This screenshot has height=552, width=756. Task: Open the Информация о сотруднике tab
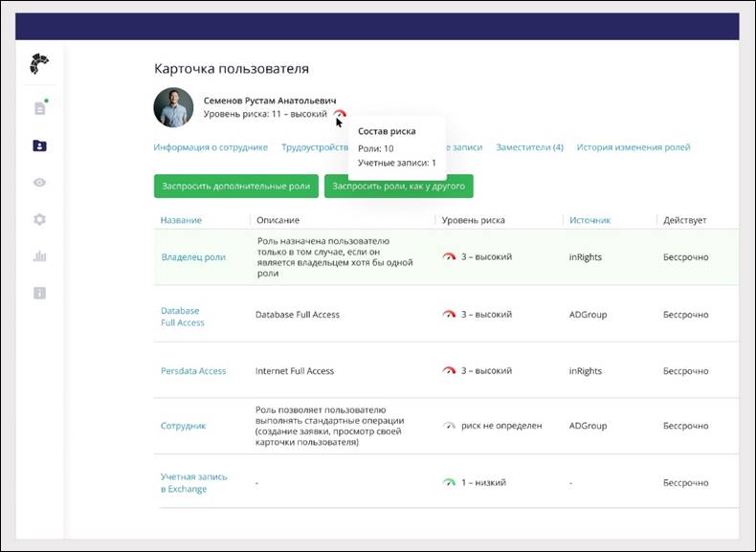point(211,147)
